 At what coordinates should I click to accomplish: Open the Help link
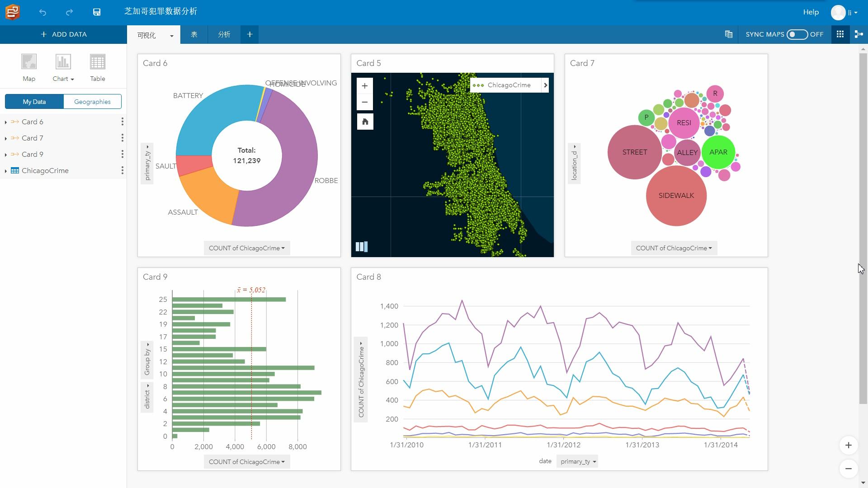point(811,12)
